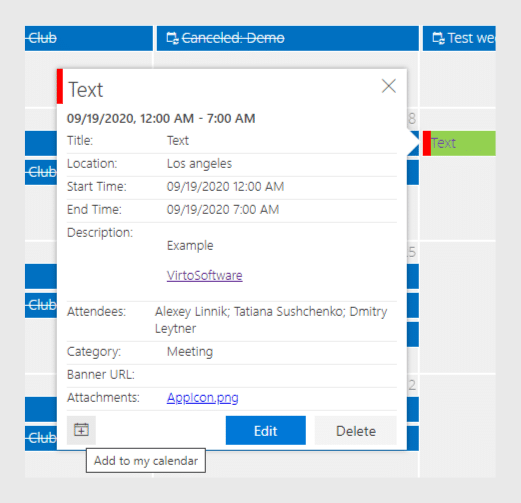Viewport: 521px width, 503px height.
Task: Click the Los angeles location value
Action: pyautogui.click(x=199, y=164)
